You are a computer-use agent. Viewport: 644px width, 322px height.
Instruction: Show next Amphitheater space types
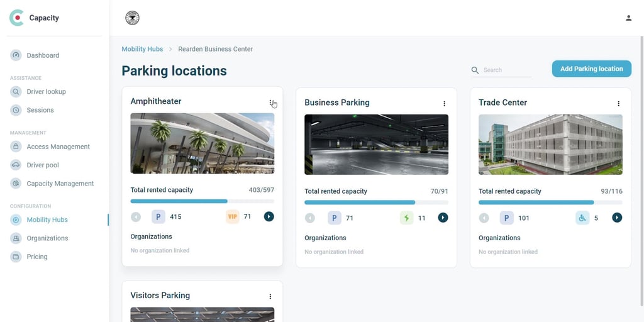[269, 216]
